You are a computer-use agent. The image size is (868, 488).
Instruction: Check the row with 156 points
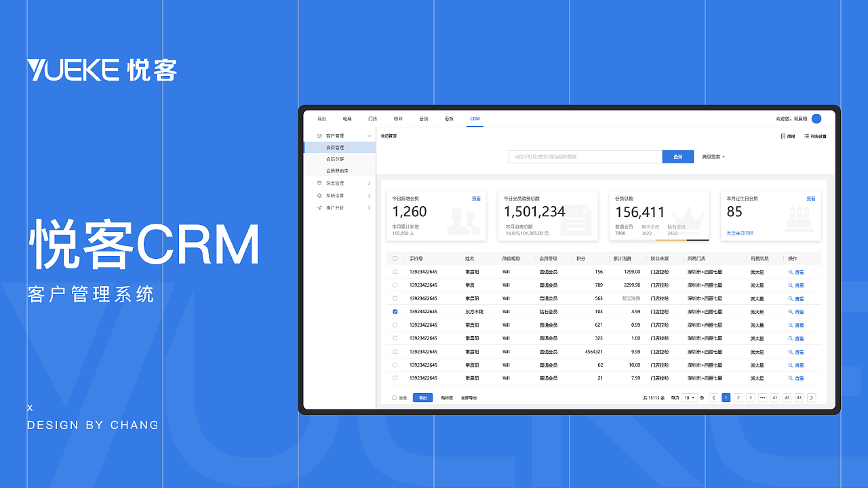395,272
